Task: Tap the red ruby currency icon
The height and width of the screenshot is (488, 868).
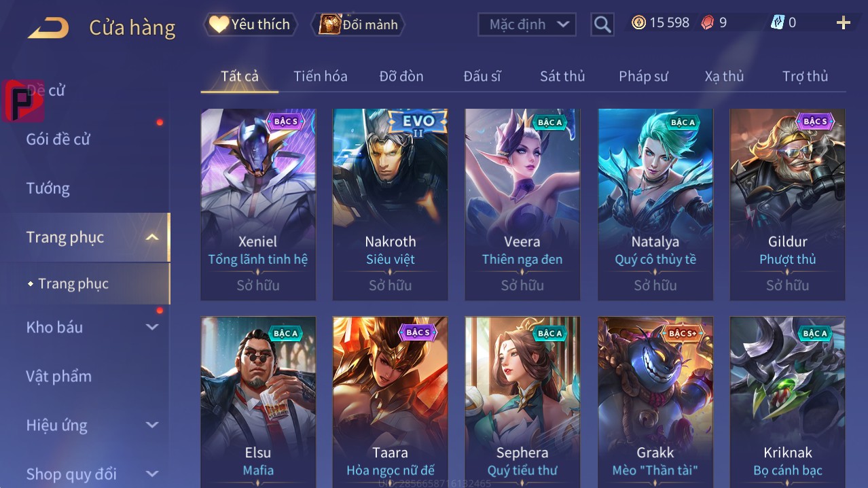Action: (x=708, y=23)
